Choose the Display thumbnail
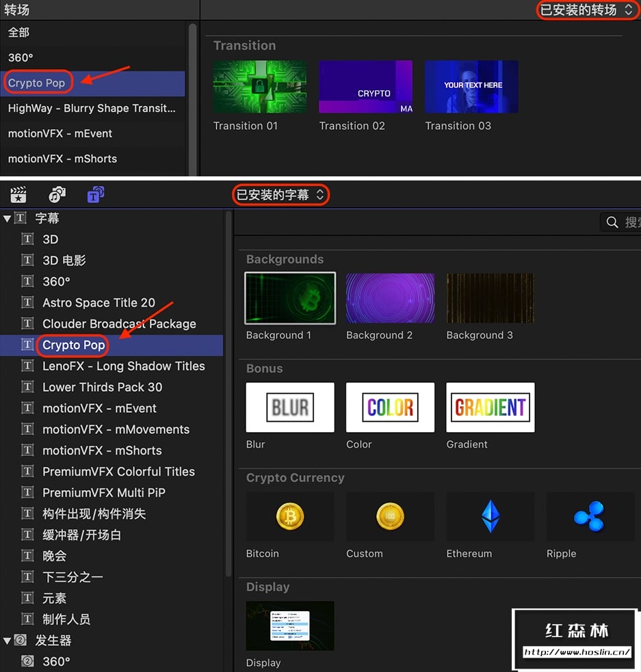641x672 pixels. point(290,626)
